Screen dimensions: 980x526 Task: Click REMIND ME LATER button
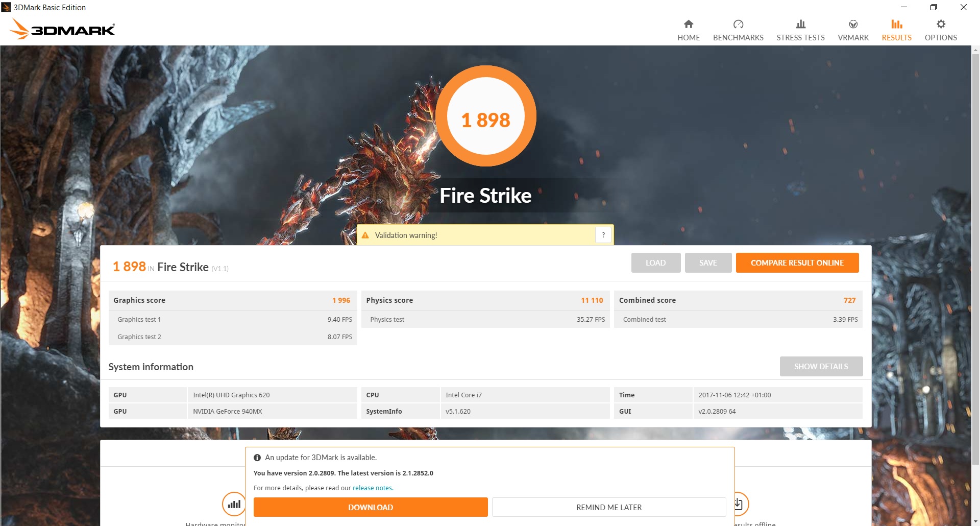click(x=609, y=507)
